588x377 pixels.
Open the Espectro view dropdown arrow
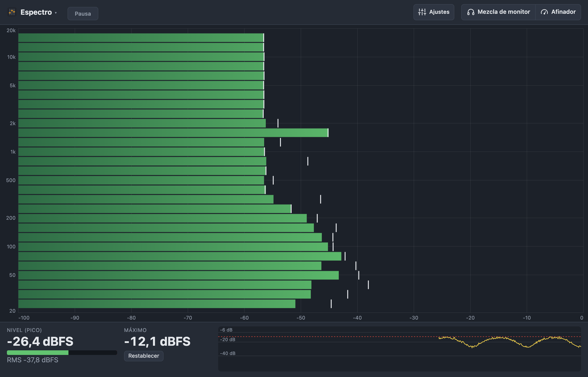pyautogui.click(x=56, y=13)
